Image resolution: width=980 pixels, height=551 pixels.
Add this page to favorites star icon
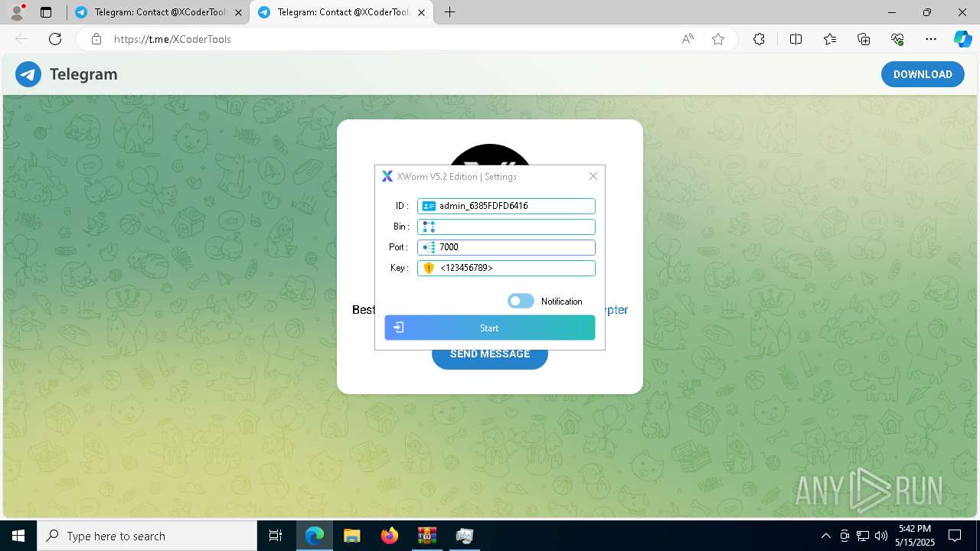point(718,39)
